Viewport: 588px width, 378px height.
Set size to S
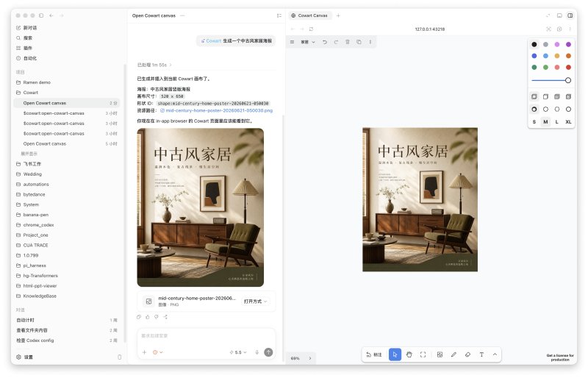pos(534,121)
